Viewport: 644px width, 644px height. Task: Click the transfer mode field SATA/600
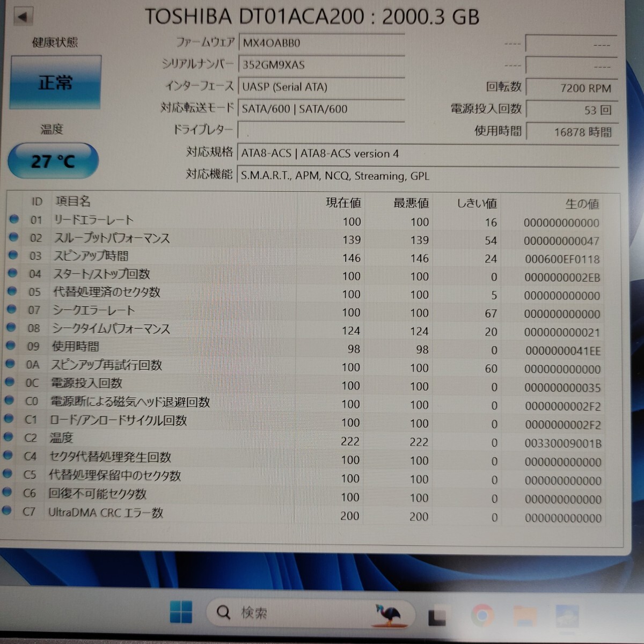[x=321, y=109]
